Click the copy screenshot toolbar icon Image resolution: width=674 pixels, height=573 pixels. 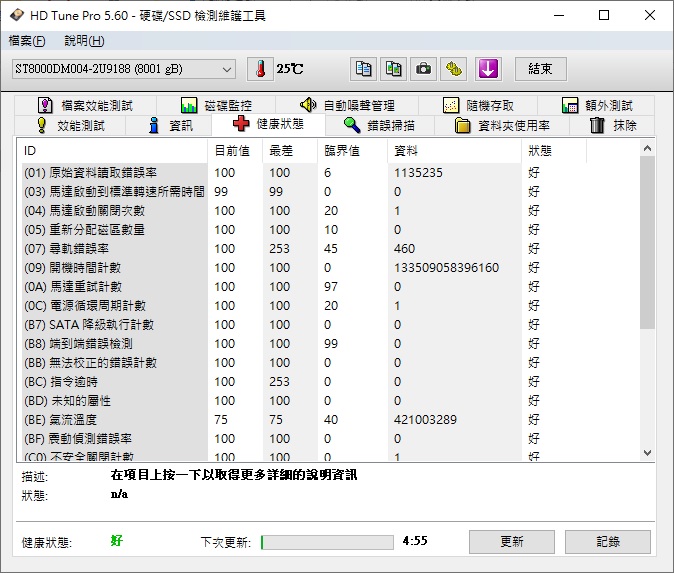click(x=393, y=69)
